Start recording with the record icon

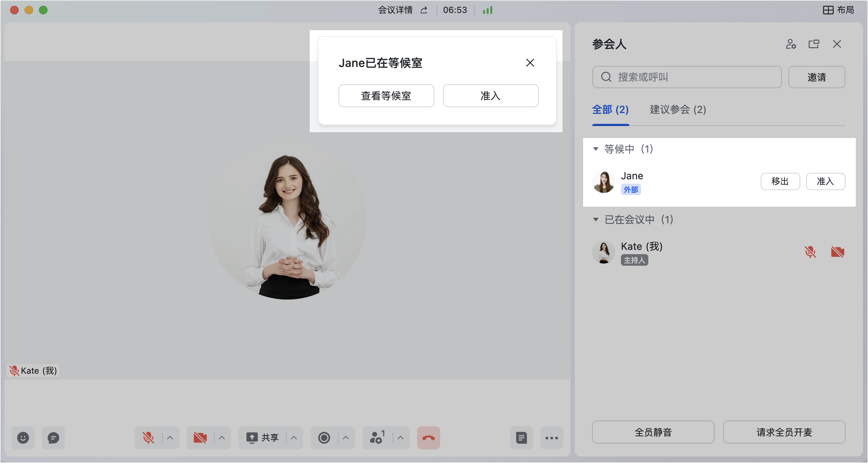click(324, 438)
